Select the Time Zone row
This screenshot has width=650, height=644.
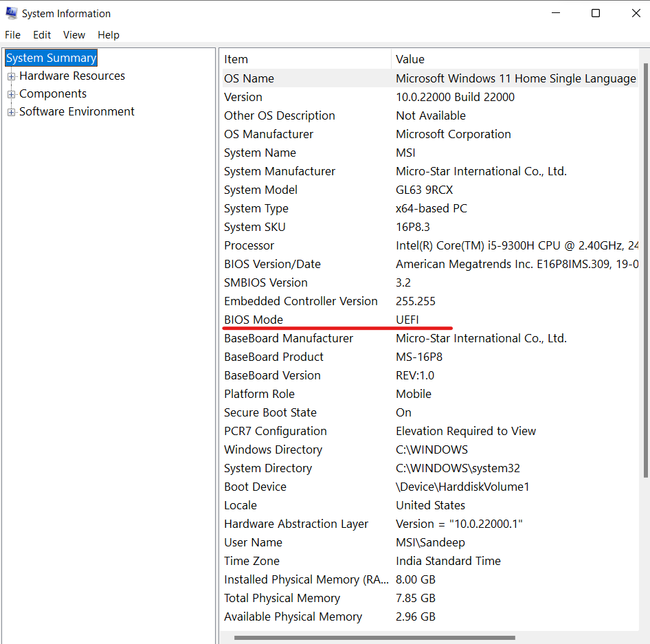[x=430, y=561]
